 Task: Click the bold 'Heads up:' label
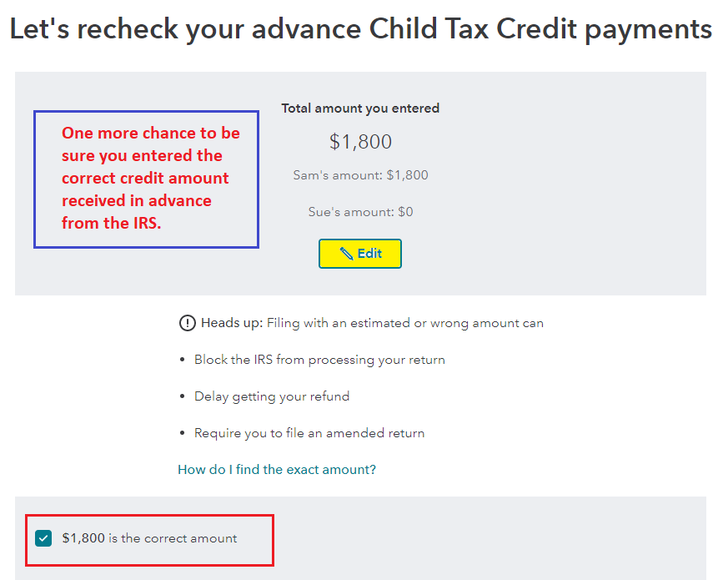(x=232, y=323)
